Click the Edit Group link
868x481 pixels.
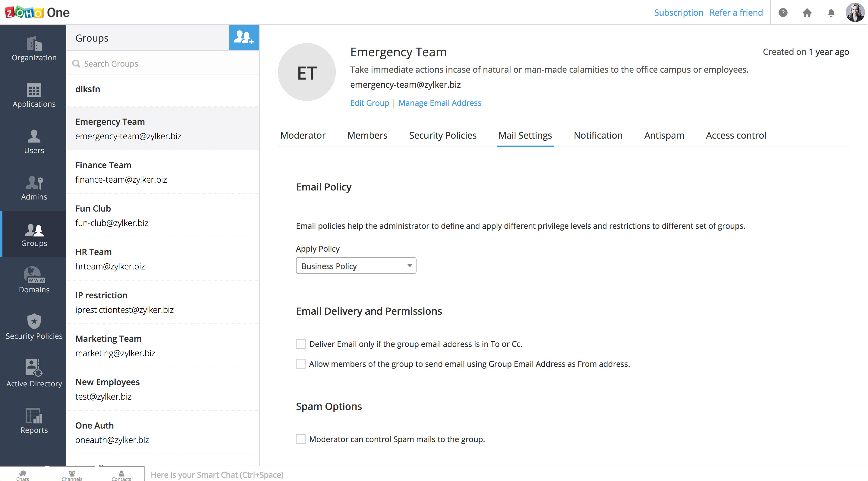click(369, 103)
